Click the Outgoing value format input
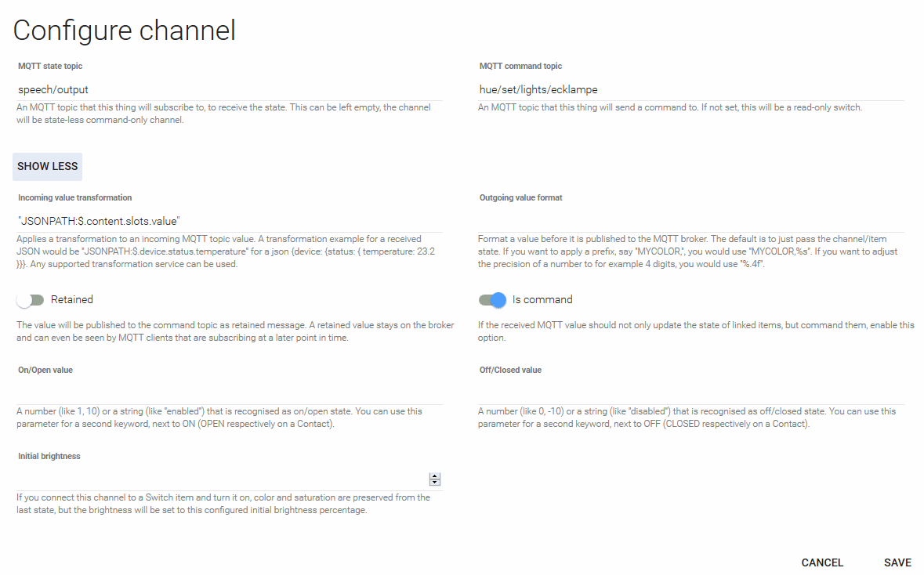This screenshot has height=575, width=924. click(691, 222)
